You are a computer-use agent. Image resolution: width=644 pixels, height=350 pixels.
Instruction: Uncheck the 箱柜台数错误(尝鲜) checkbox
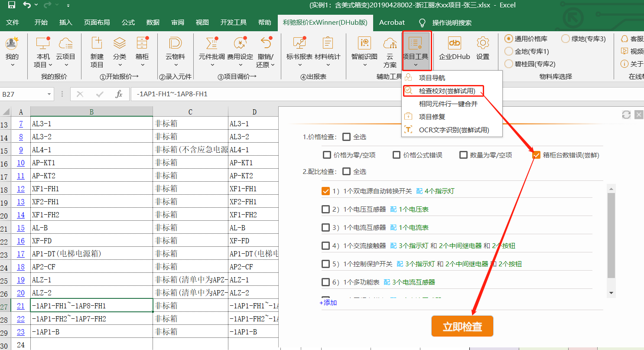pos(537,155)
